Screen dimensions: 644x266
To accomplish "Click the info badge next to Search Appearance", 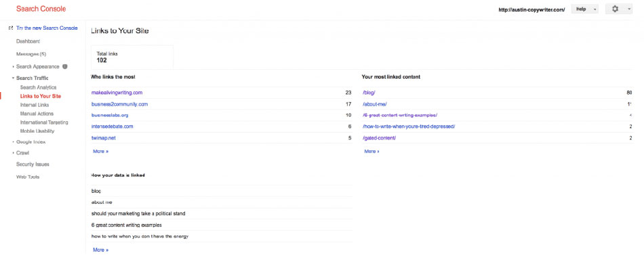I will (x=65, y=66).
